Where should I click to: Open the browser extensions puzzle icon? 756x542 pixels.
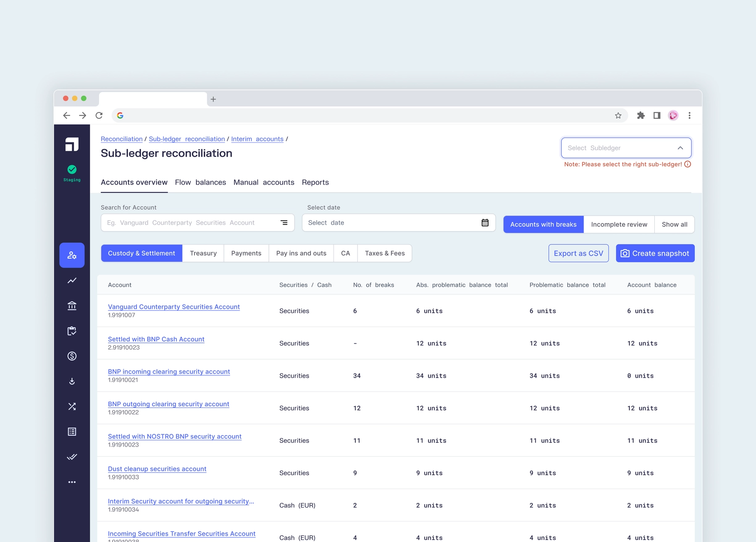pyautogui.click(x=641, y=116)
